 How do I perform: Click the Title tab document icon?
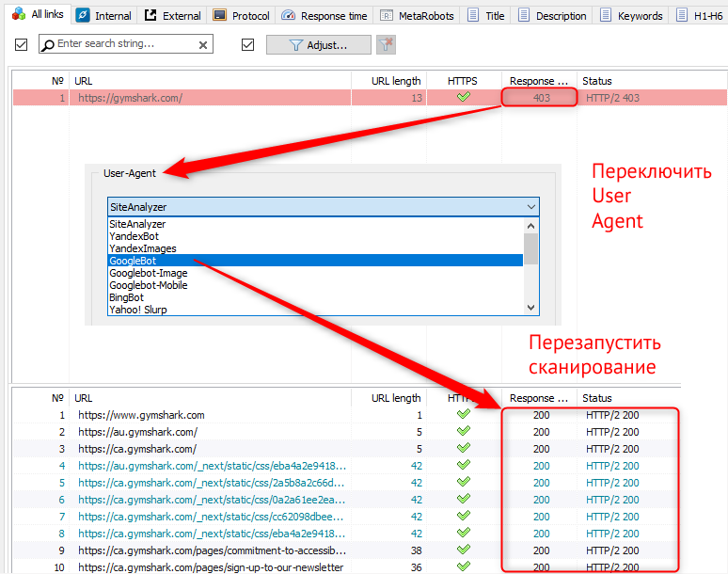pyautogui.click(x=473, y=15)
